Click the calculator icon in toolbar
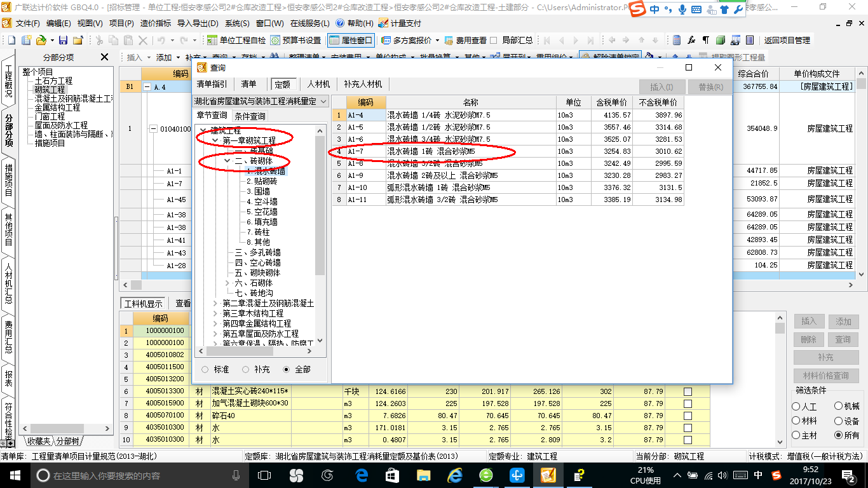Viewport: 868px width, 488px height. click(677, 40)
